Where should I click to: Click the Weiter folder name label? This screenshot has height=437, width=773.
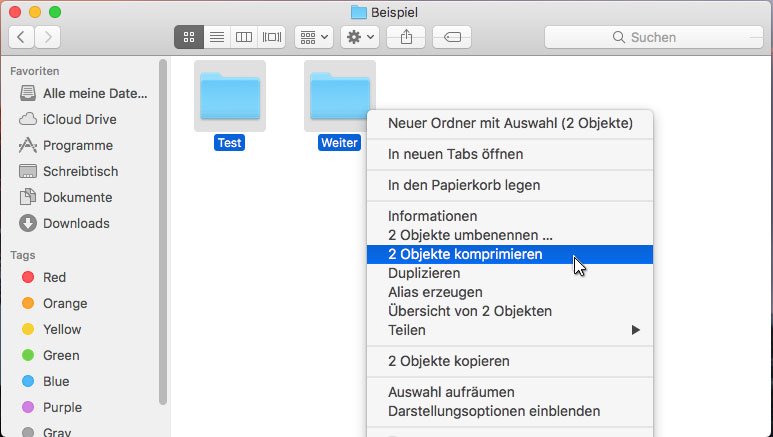[x=339, y=143]
